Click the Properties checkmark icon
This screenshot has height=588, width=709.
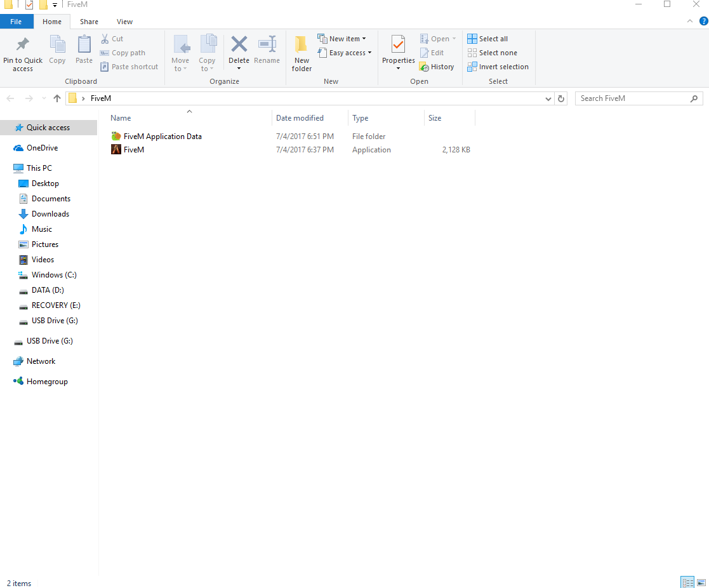click(399, 44)
